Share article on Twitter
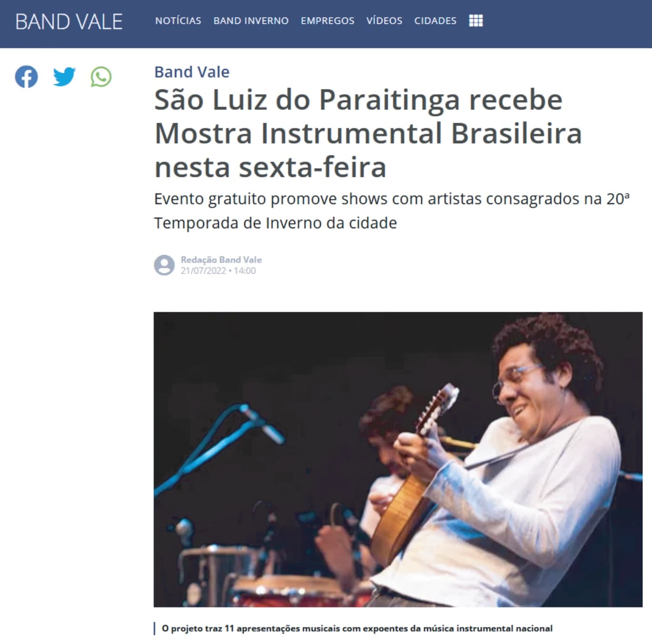 64,77
